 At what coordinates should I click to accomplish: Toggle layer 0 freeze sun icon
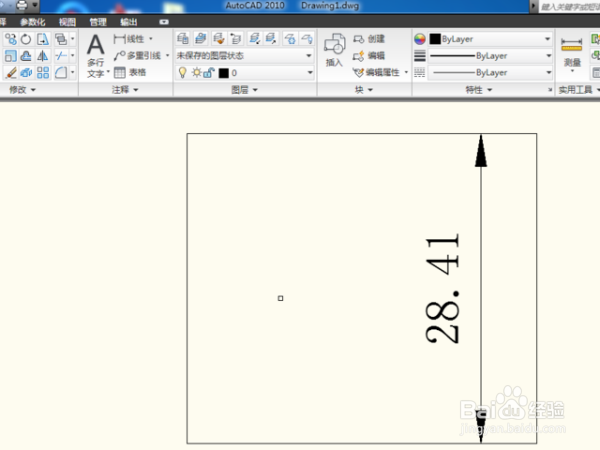(x=196, y=72)
